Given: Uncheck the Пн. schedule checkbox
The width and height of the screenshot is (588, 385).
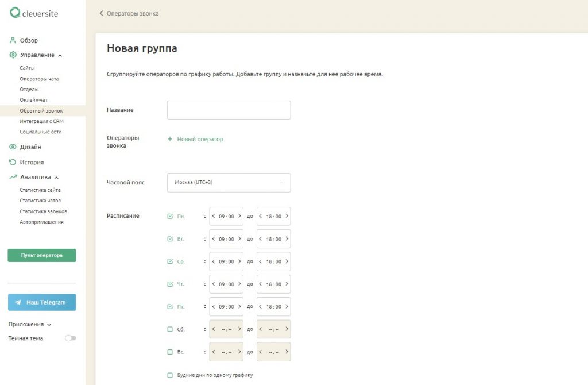Looking at the screenshot, I should point(170,216).
